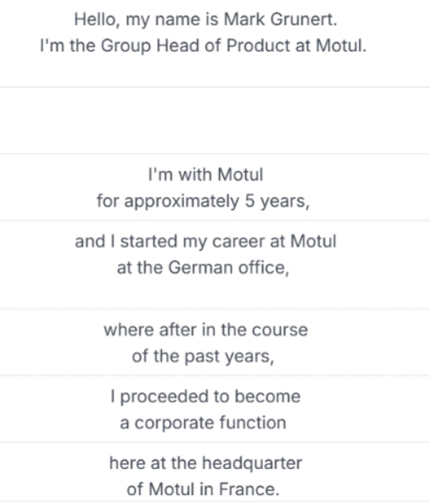Select the "here at the headquarter" line
The width and height of the screenshot is (430, 504).
pos(206,463)
